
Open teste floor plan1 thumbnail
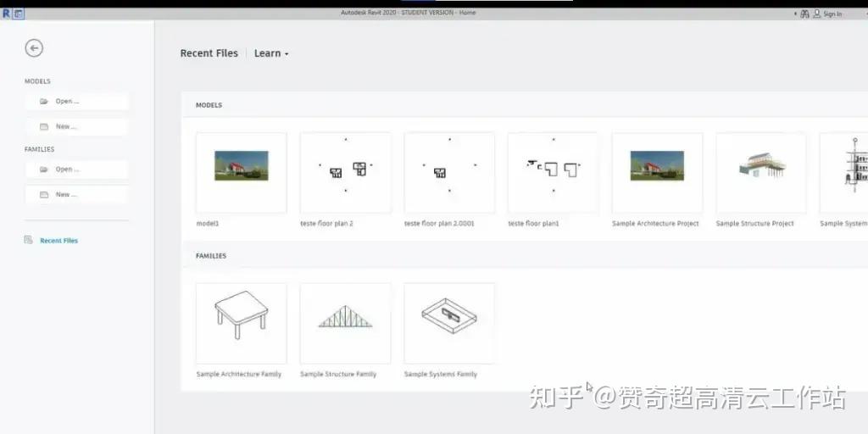[x=553, y=173]
